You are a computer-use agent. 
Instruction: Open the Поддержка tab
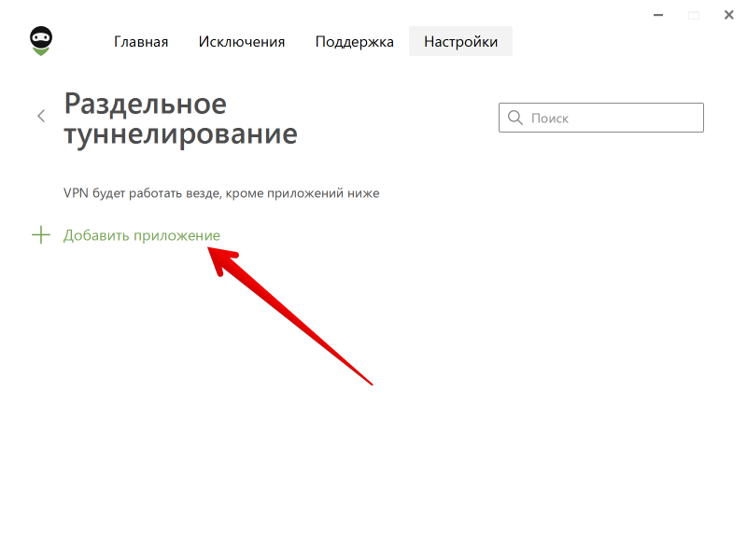355,42
